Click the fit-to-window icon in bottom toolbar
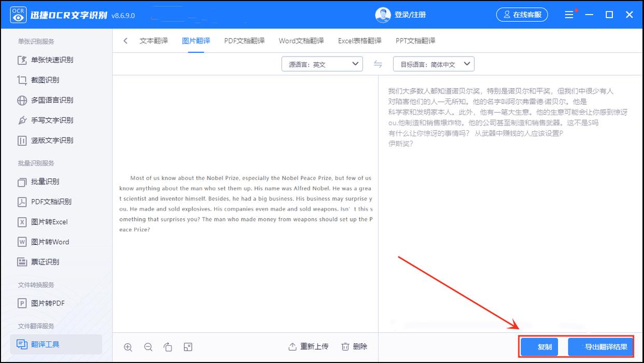 pos(188,347)
